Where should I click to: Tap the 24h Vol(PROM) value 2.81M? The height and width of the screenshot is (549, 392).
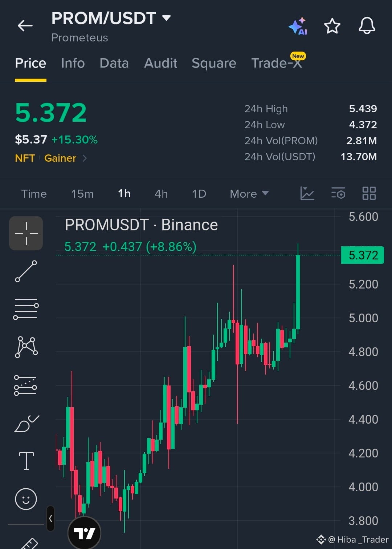pos(362,141)
